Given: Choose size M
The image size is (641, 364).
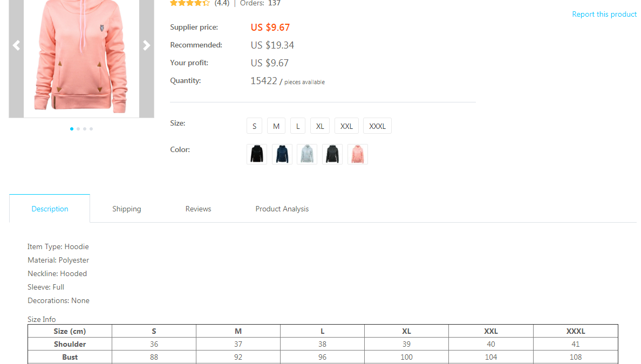Looking at the screenshot, I should pos(276,126).
